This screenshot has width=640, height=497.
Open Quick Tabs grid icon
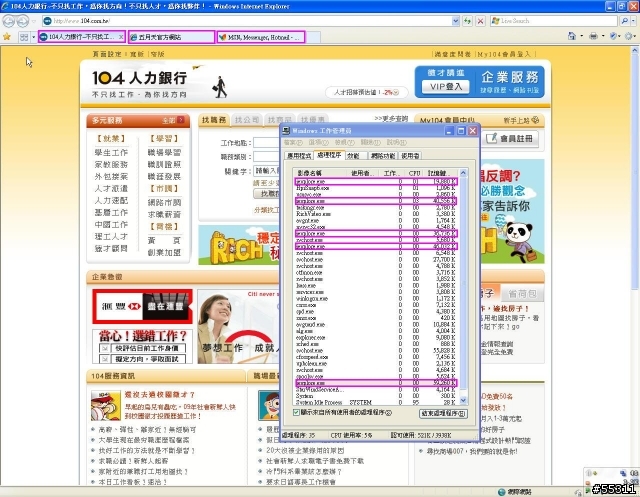[x=24, y=37]
